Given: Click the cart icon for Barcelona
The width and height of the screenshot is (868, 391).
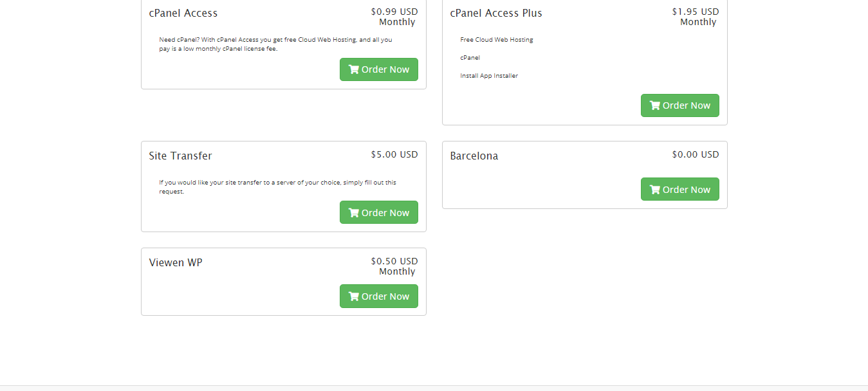Looking at the screenshot, I should pyautogui.click(x=655, y=190).
